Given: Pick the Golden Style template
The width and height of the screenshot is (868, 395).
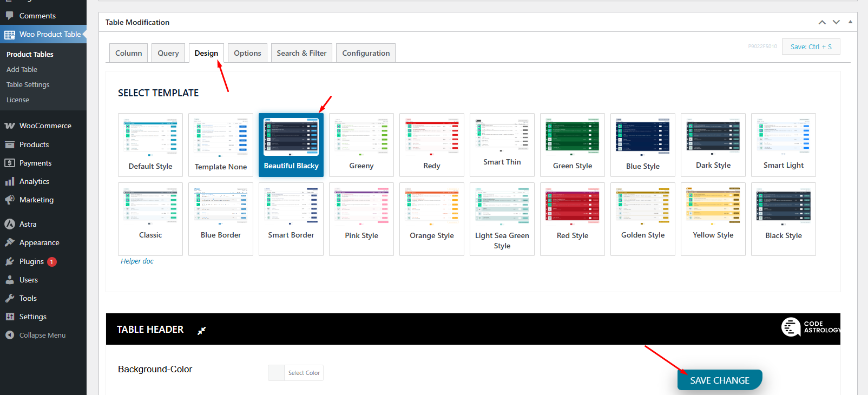Looking at the screenshot, I should click(x=643, y=219).
